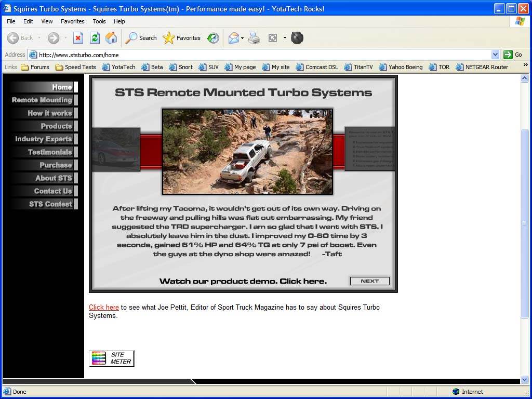Open the Mail toolbar icon
This screenshot has width=532, height=399.
click(x=234, y=38)
